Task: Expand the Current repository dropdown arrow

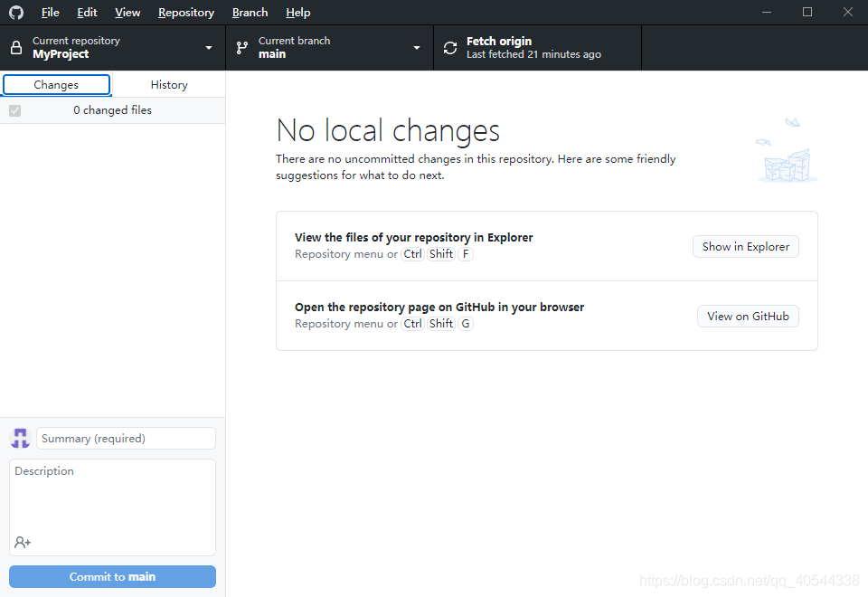Action: click(209, 48)
